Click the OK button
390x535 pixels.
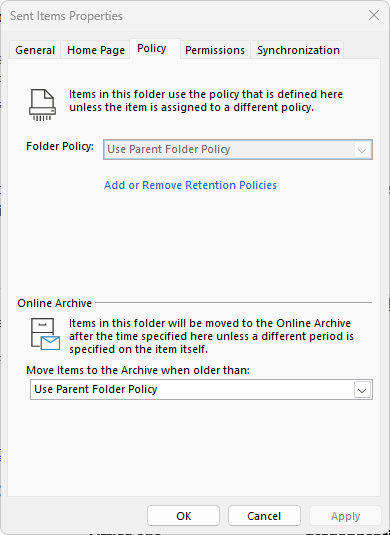coord(184,516)
